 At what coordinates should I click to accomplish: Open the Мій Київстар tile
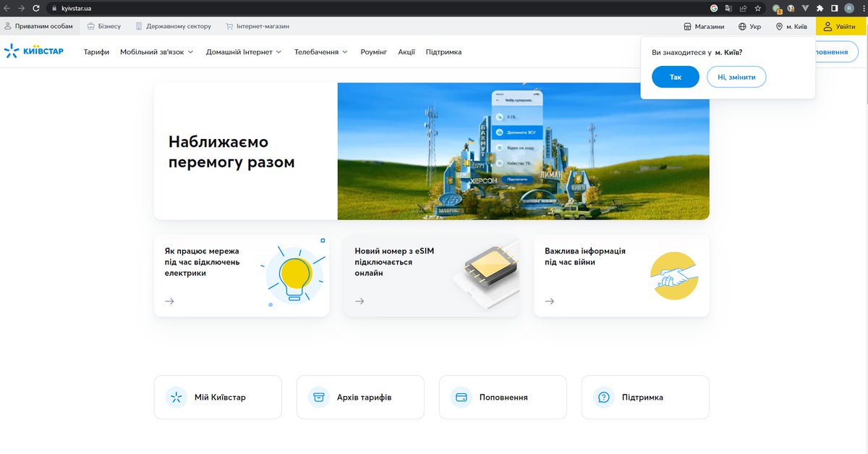tap(218, 397)
